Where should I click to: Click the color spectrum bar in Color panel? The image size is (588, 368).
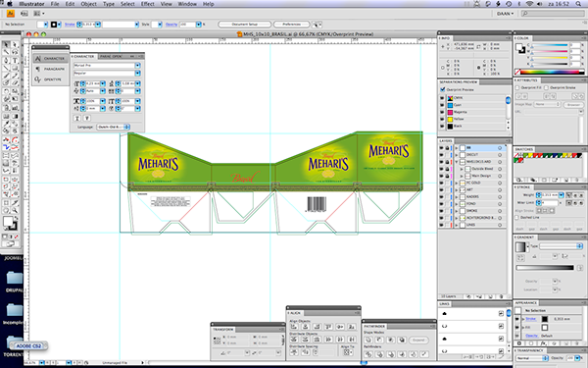[552, 72]
